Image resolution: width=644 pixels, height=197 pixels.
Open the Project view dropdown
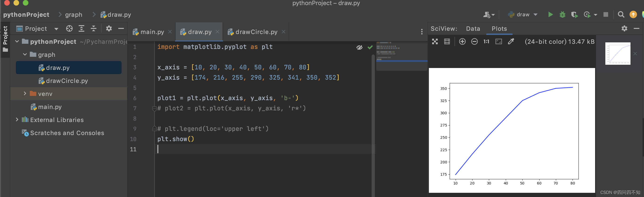click(56, 29)
